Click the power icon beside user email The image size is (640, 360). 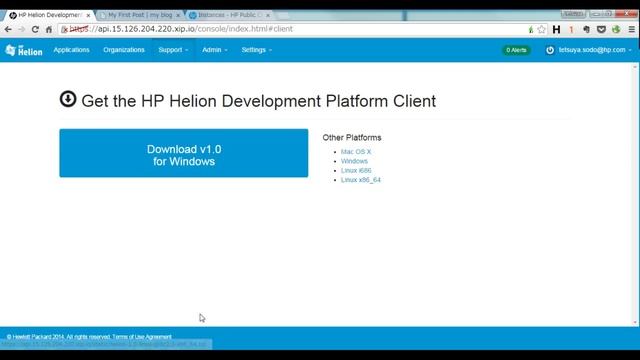[x=550, y=50]
